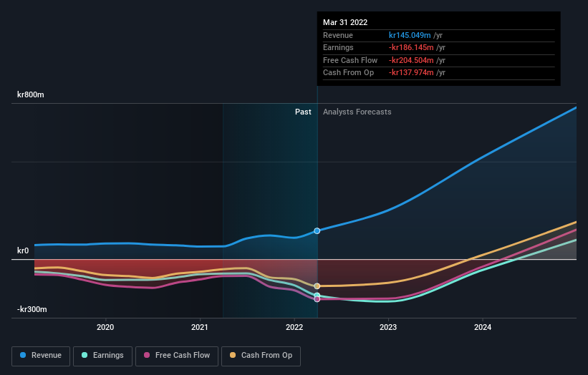588x375 pixels.
Task: Click the -kr204.504m free cash flow value
Action: click(411, 60)
